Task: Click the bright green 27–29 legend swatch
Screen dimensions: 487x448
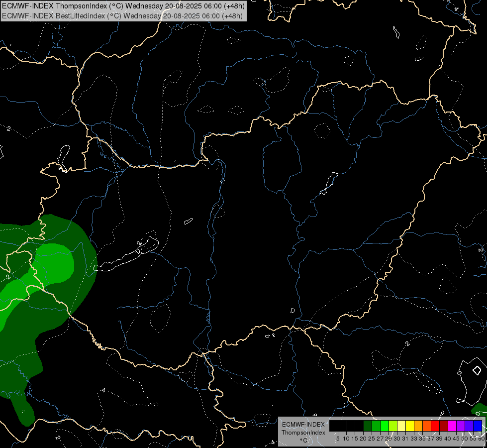Action: coord(385,426)
